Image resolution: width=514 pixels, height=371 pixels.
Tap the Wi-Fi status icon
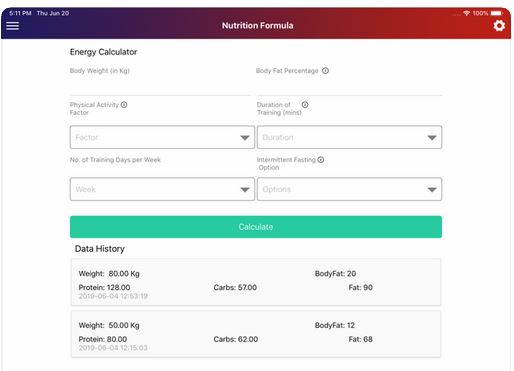pos(466,13)
